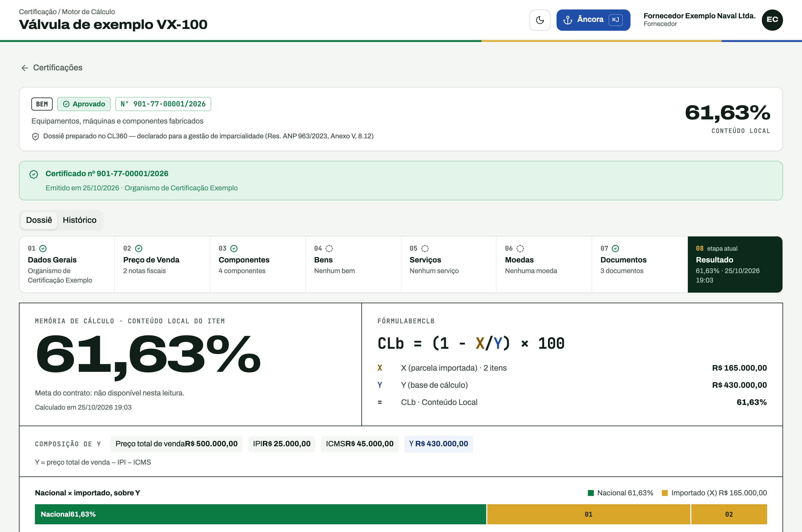Viewport: 802px width, 532px height.
Task: Click the Preço total de venda R$ 500.000,00 chip
Action: coord(177,444)
